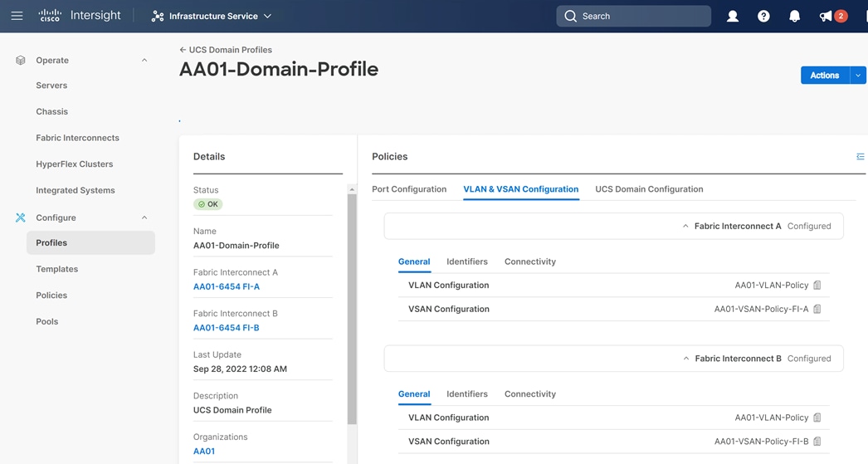868x464 pixels.
Task: Open Policies in the sidebar
Action: [x=51, y=295]
